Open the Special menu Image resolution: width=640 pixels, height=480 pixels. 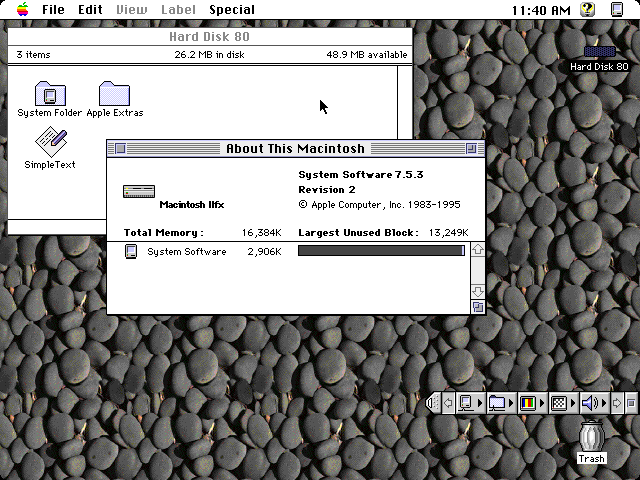tap(232, 9)
